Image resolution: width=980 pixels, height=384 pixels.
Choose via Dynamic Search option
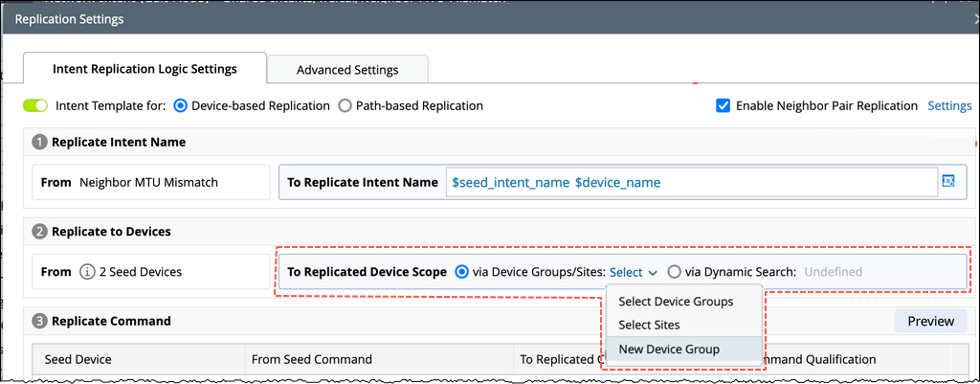click(x=674, y=272)
